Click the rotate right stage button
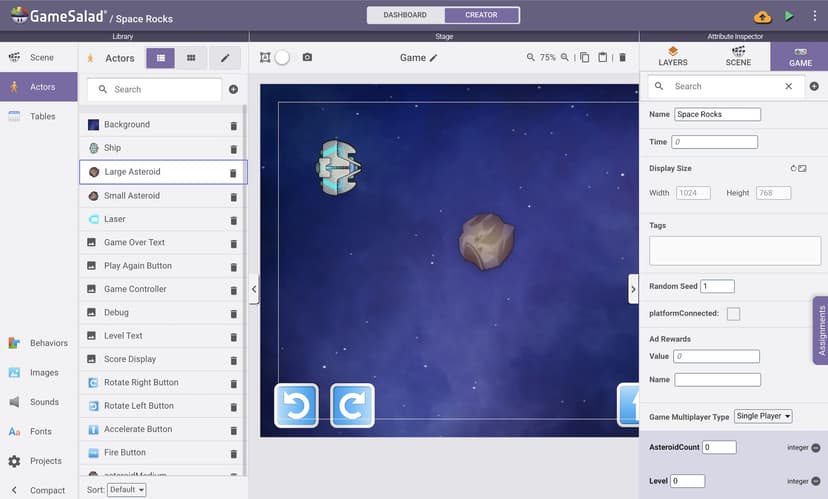 (352, 406)
